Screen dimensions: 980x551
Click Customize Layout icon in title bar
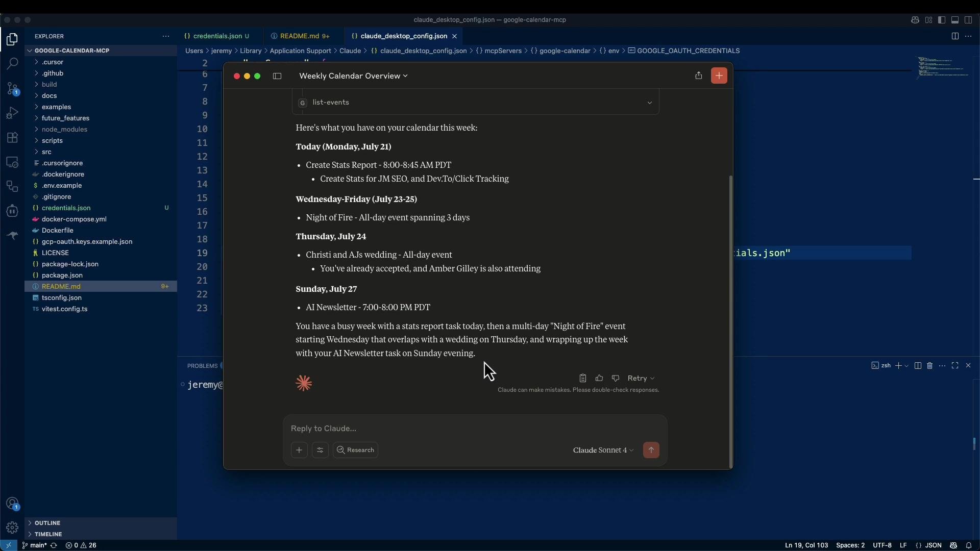(x=928, y=20)
